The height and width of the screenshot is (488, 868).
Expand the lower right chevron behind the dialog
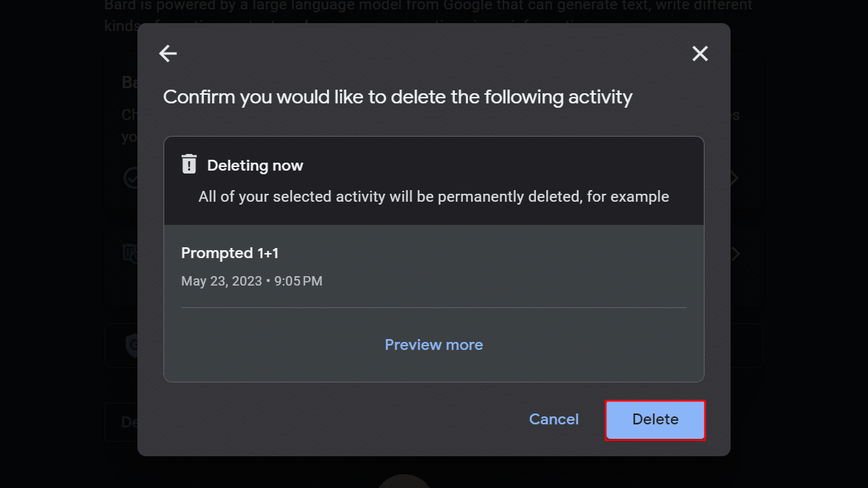735,254
